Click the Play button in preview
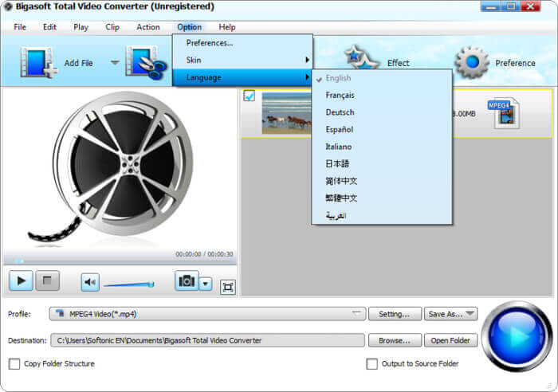The image size is (558, 392). (x=21, y=281)
